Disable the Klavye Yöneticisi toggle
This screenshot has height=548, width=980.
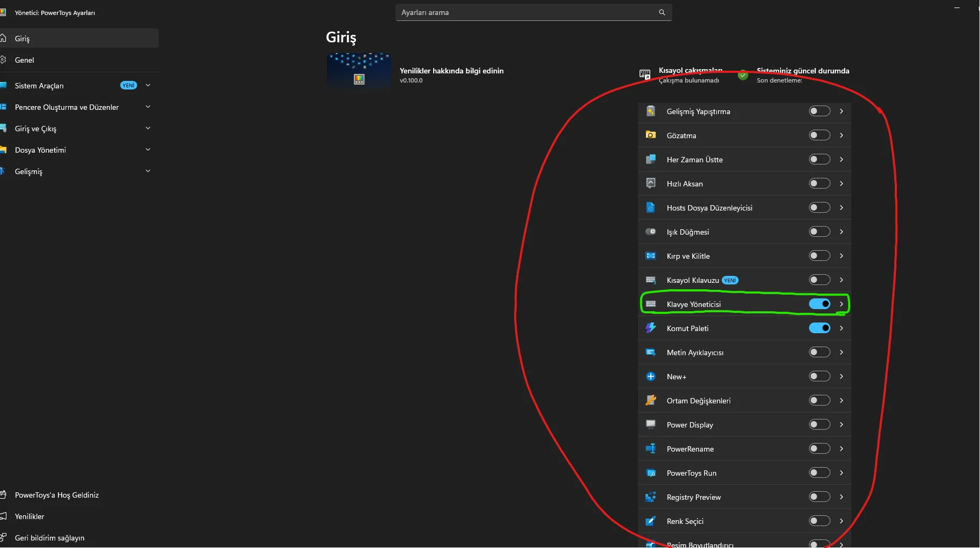[819, 304]
